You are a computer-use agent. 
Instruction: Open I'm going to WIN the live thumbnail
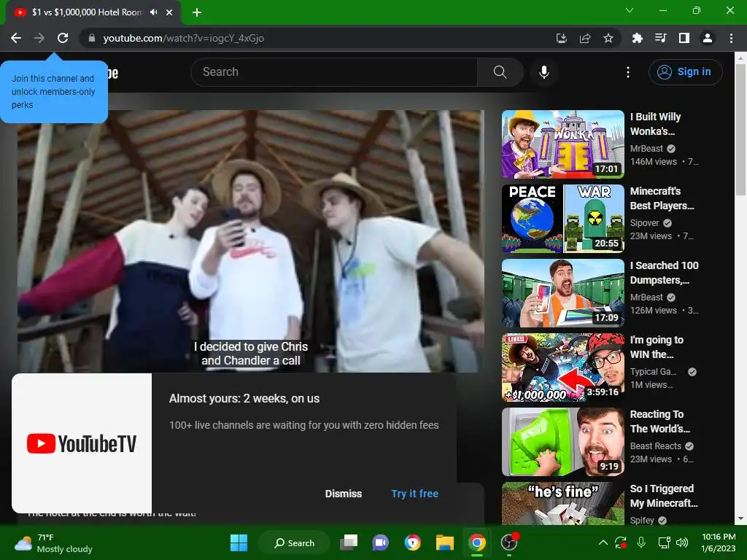(562, 367)
